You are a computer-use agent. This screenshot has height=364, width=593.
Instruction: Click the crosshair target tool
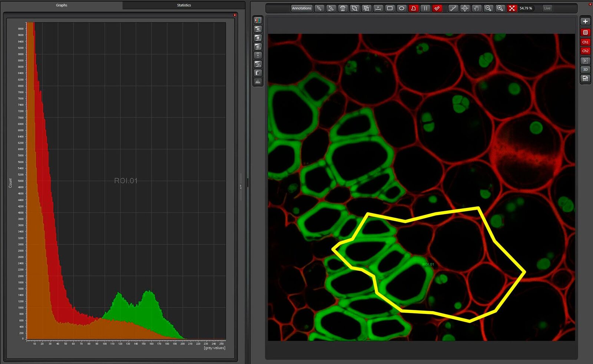click(x=465, y=8)
